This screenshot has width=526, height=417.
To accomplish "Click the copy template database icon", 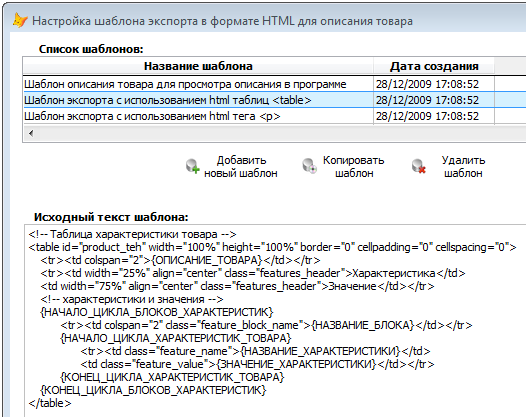I will 309,166.
